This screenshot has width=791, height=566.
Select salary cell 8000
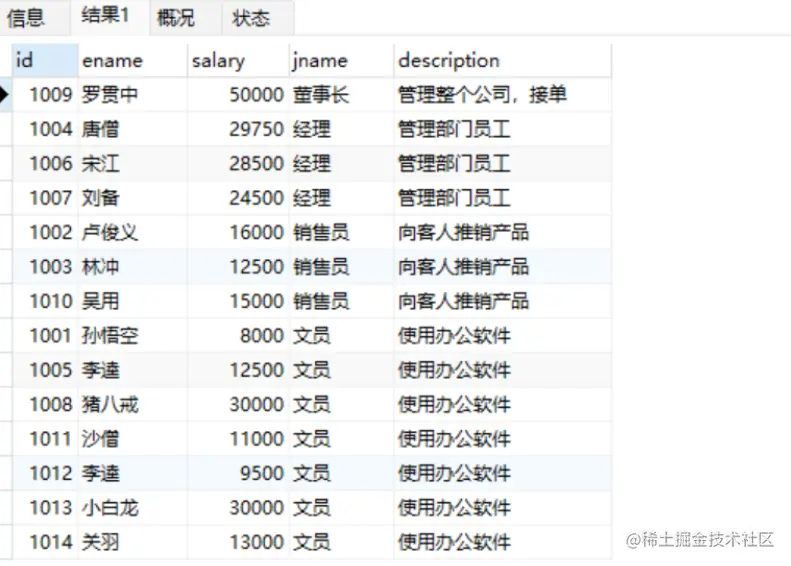click(238, 335)
